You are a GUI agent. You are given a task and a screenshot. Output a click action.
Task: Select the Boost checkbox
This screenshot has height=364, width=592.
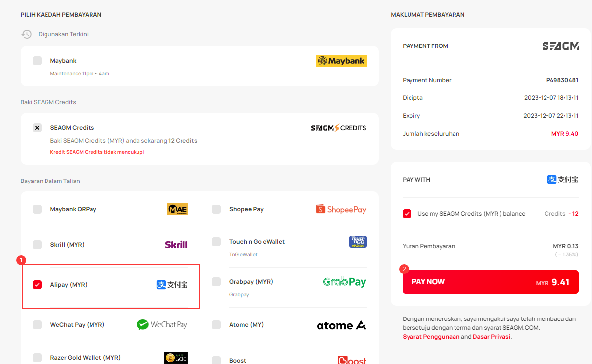216,360
